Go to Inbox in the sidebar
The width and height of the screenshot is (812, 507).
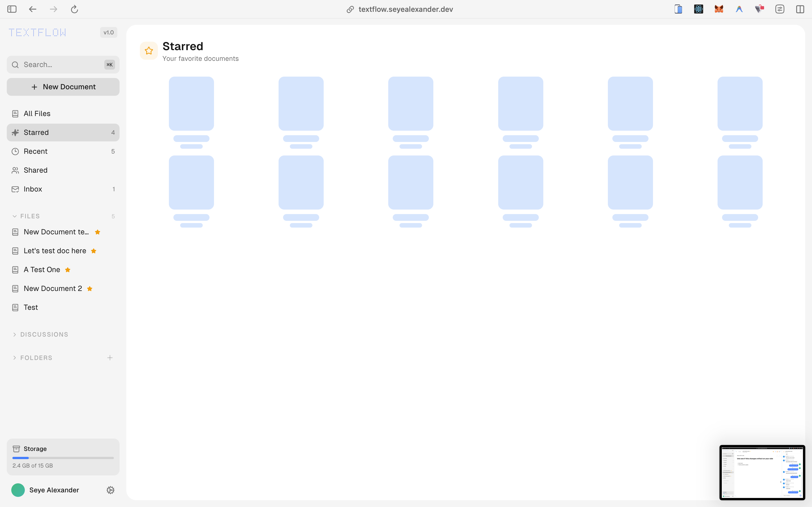33,189
